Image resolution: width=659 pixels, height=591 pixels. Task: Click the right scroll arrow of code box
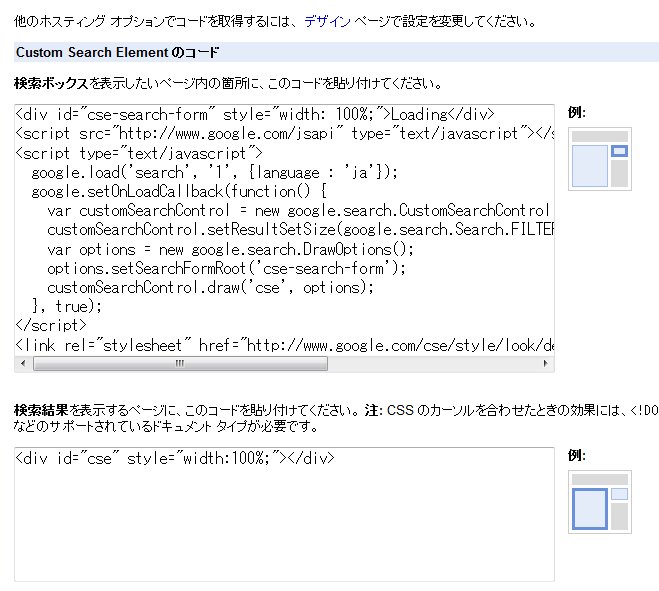(546, 363)
